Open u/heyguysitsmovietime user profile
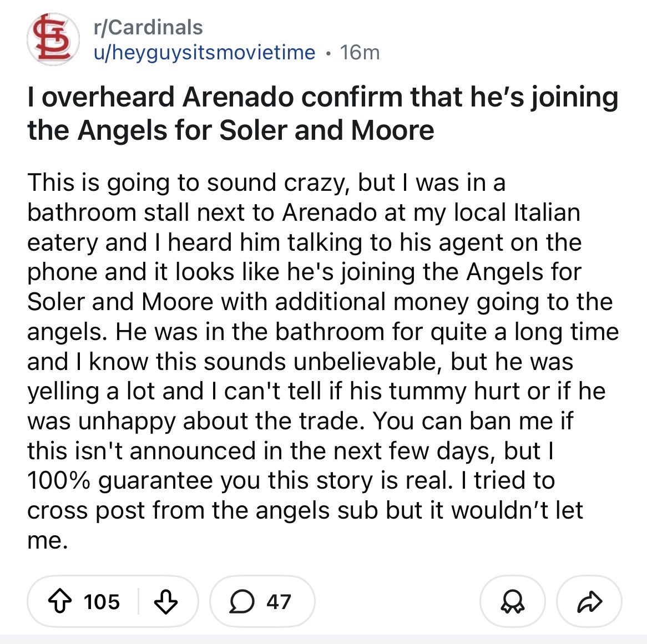 204,52
